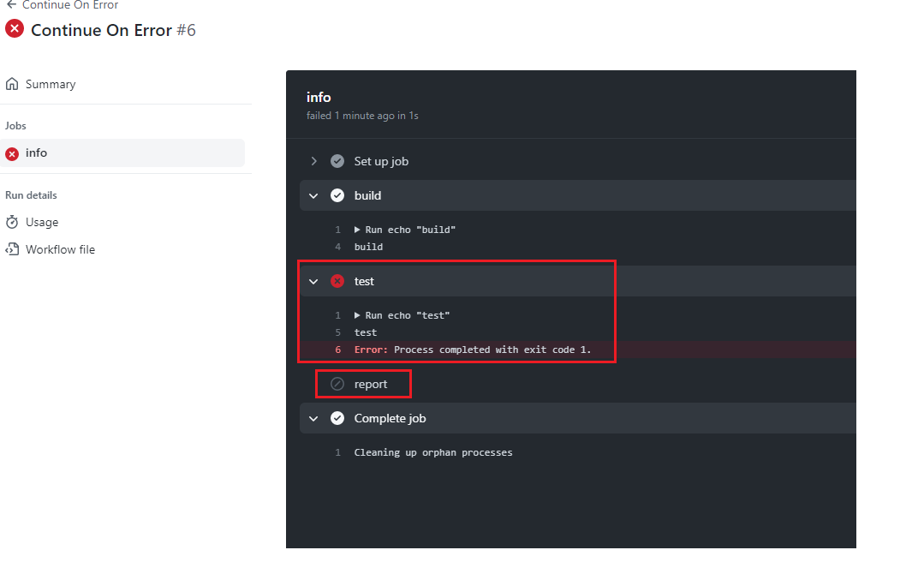The height and width of the screenshot is (568, 924).
Task: Expand the Run echo "test" disclosure triangle
Action: point(357,315)
